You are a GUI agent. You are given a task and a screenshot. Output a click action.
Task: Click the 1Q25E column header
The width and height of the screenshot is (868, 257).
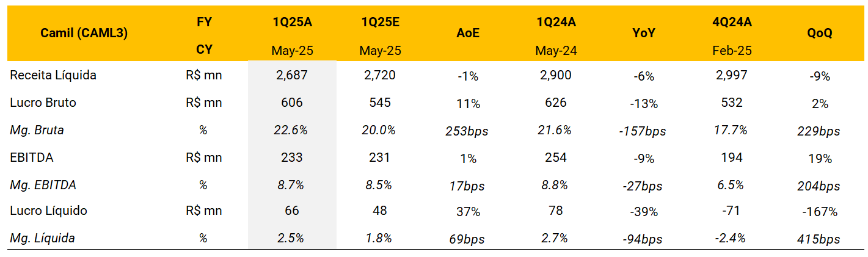381,23
